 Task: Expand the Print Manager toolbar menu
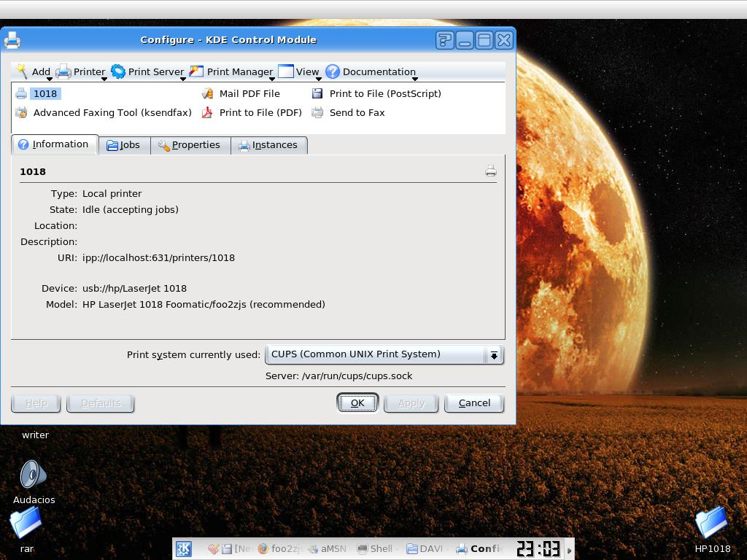231,72
